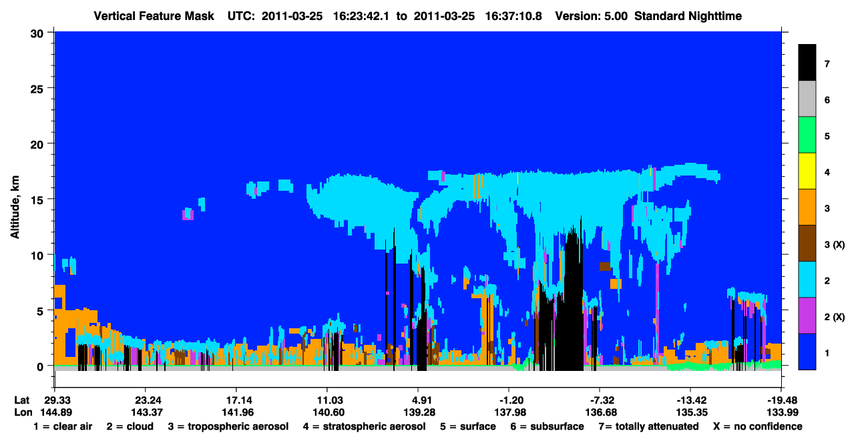Viewport: 868px width, 445px height.
Task: Pick the brown swatch labeled 3 (X)
Action: (807, 244)
